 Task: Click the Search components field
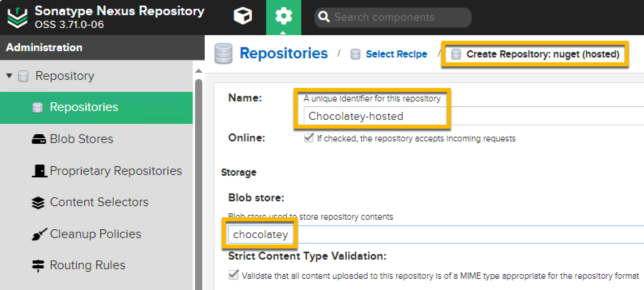point(393,17)
